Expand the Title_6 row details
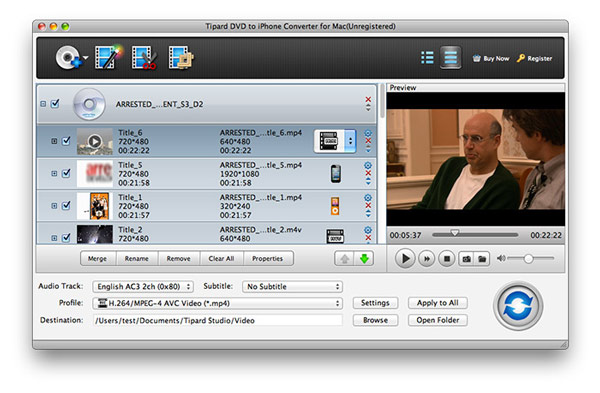Viewport: 600px width, 393px height. (x=54, y=141)
